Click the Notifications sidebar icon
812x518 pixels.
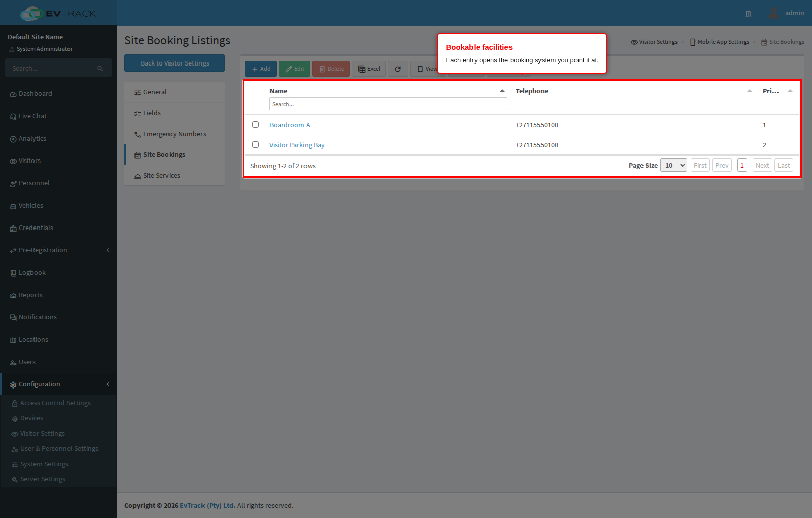pyautogui.click(x=13, y=318)
